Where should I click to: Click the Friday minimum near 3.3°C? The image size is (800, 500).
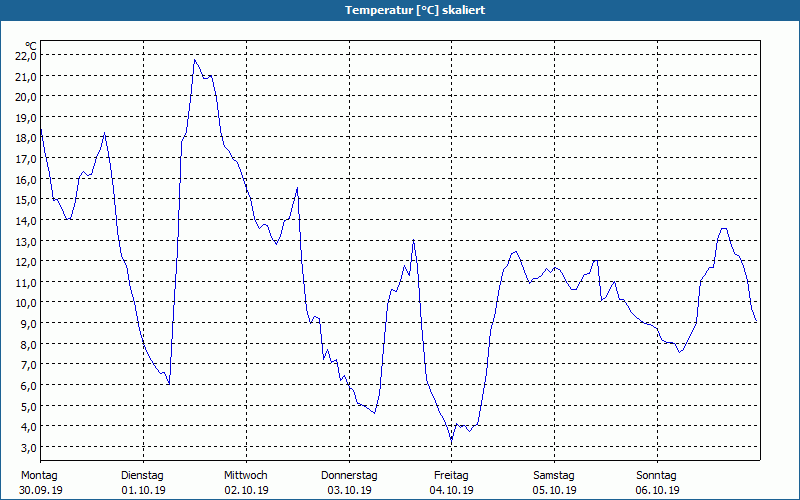(452, 440)
